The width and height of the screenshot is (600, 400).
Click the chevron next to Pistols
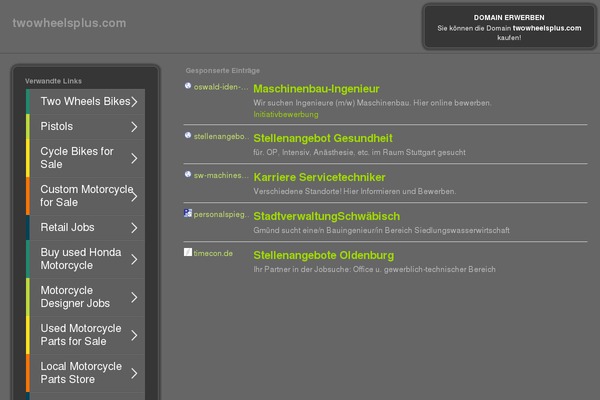coord(134,127)
